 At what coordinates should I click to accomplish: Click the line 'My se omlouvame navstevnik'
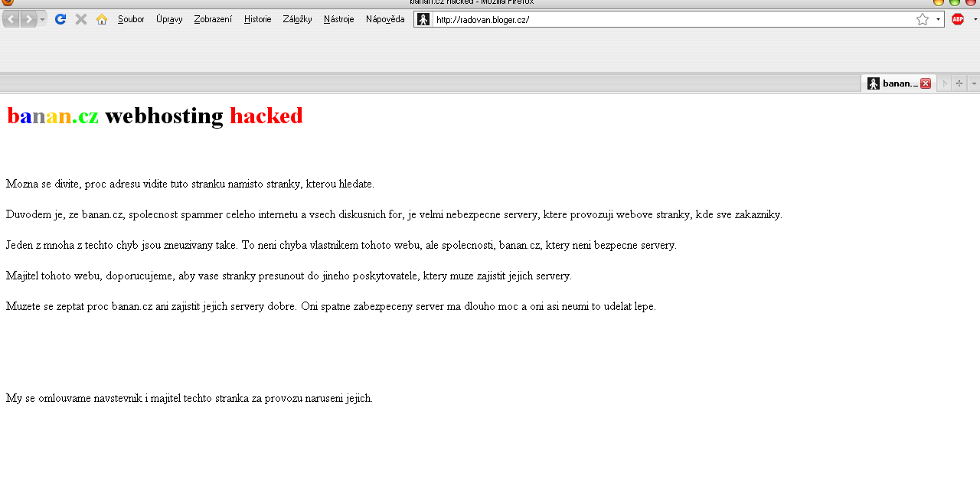(x=189, y=398)
